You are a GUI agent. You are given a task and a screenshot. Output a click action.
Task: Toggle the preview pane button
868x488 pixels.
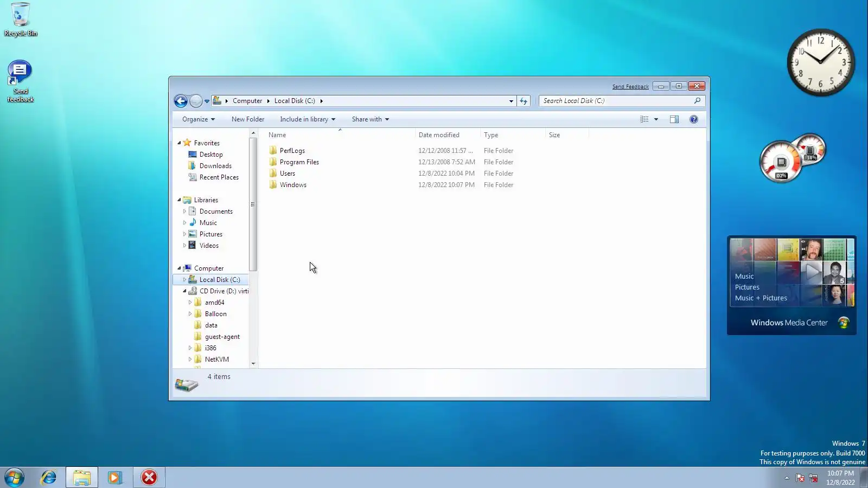click(674, 119)
